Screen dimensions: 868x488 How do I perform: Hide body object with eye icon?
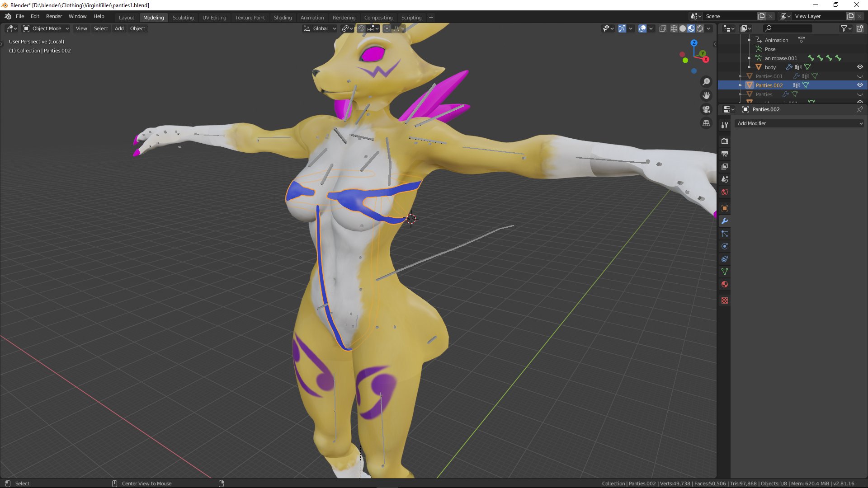coord(860,67)
